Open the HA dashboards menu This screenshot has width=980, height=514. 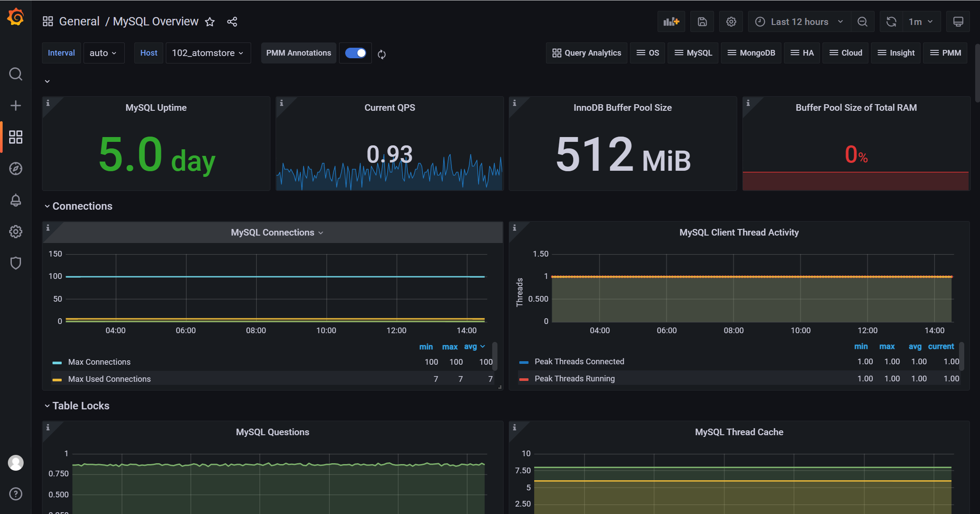(802, 53)
